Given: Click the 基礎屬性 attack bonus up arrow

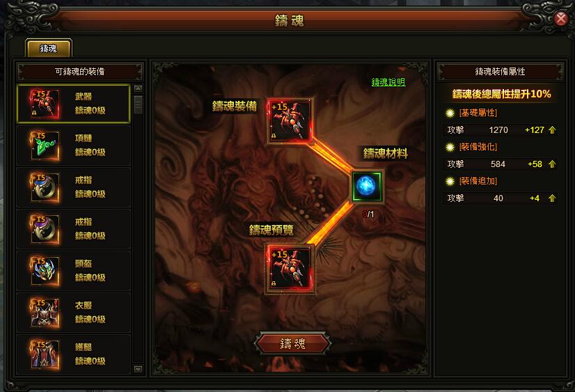Looking at the screenshot, I should (552, 130).
